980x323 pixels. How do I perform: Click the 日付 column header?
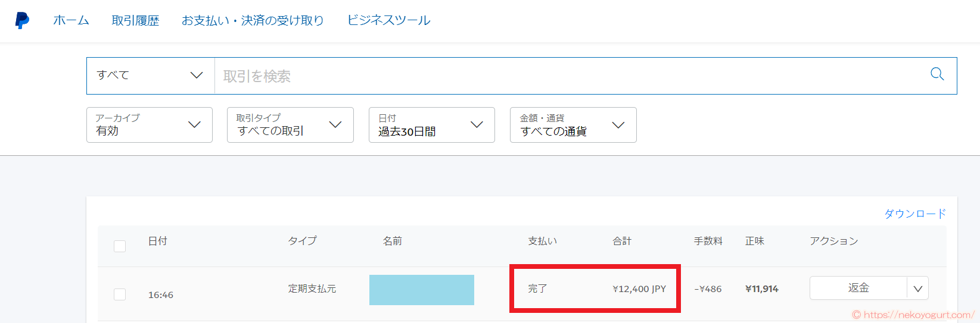pos(158,241)
